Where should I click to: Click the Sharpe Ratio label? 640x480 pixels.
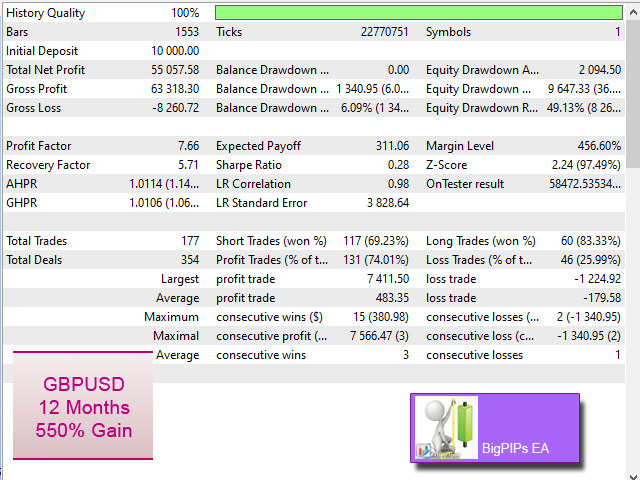[249, 165]
